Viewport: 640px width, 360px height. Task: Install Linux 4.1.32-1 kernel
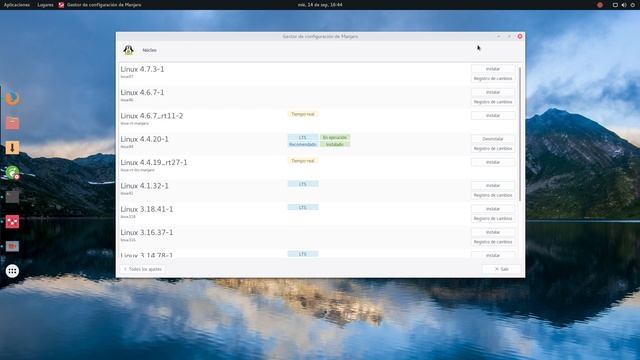493,185
